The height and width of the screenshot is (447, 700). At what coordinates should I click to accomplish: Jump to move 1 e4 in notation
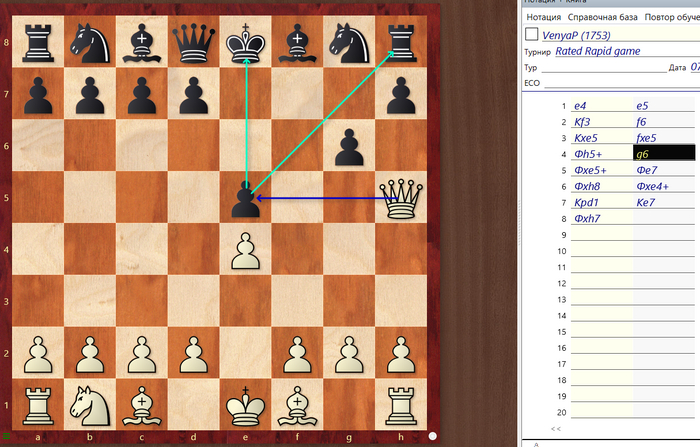(x=580, y=105)
